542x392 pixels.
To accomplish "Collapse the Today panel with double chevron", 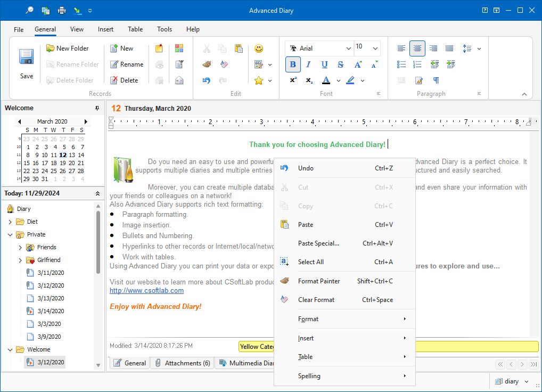I will pyautogui.click(x=97, y=193).
